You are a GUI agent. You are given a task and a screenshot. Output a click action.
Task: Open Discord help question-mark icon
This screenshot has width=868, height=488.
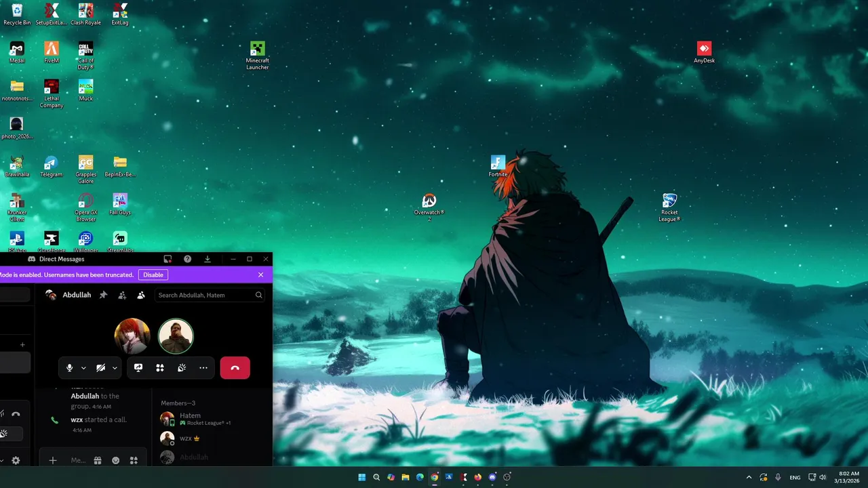coord(187,259)
